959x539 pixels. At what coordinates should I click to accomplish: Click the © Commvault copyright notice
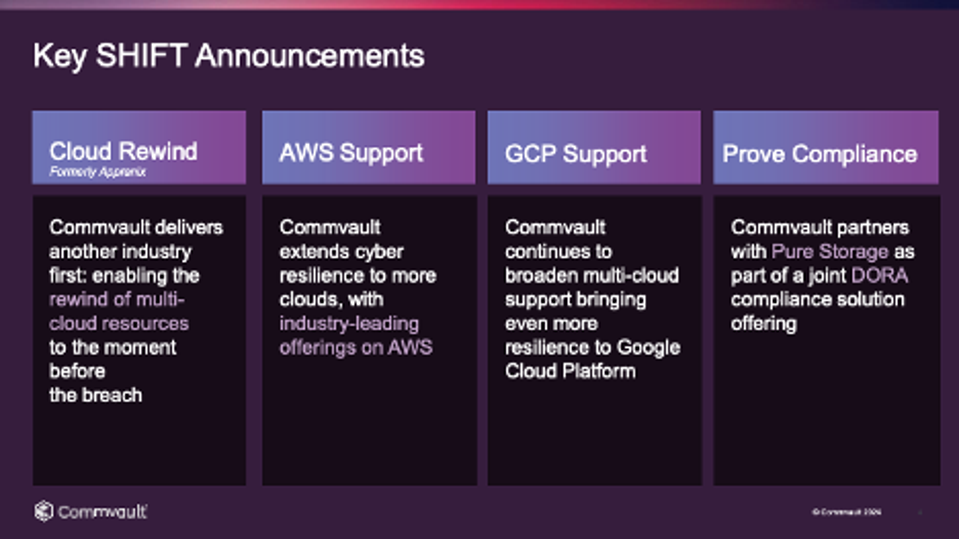(846, 512)
